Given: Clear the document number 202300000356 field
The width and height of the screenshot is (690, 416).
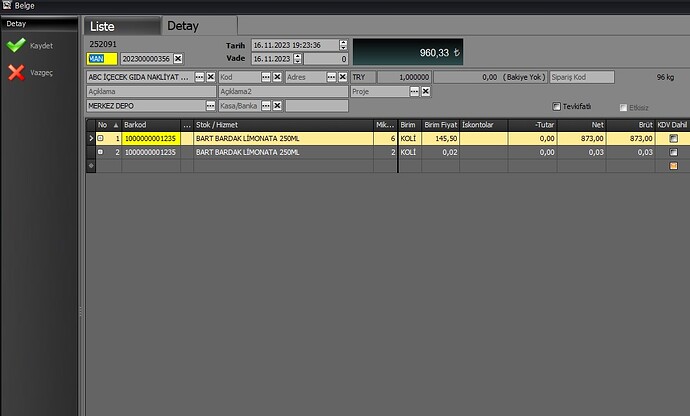Looking at the screenshot, I should [x=178, y=59].
